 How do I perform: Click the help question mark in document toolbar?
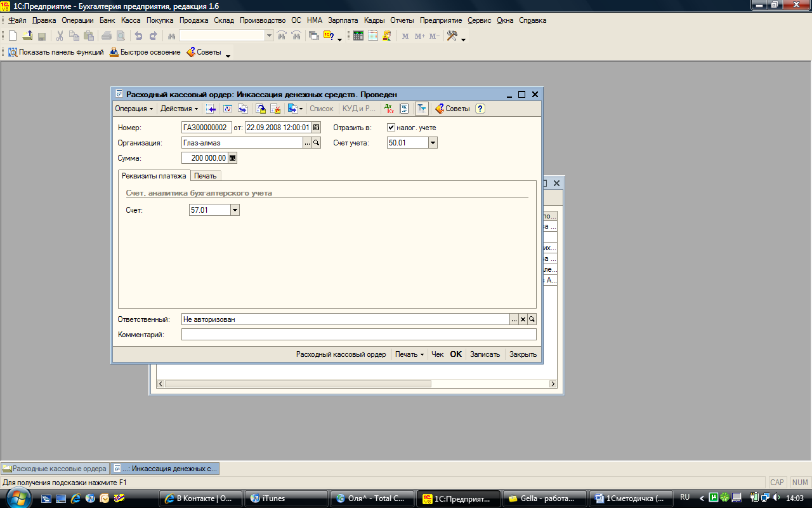480,109
